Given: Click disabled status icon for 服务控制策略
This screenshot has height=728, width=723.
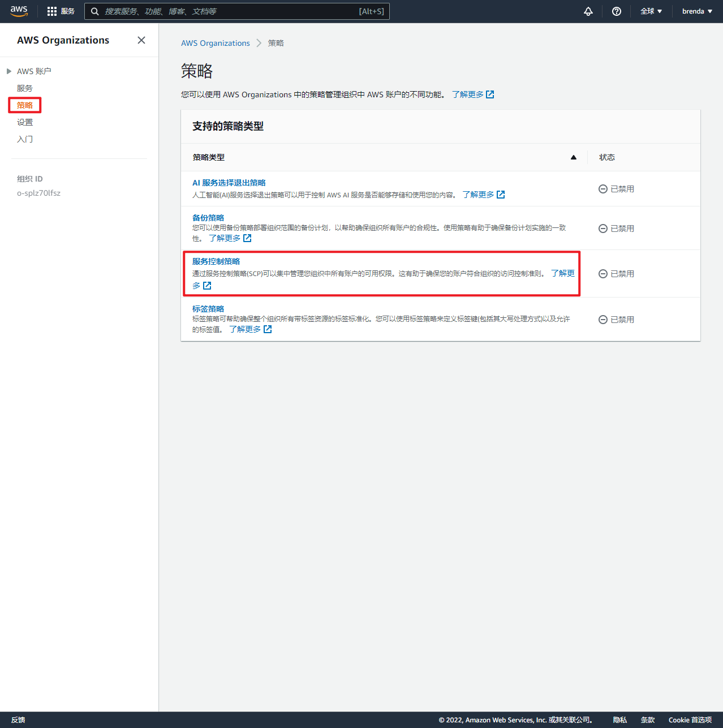Looking at the screenshot, I should (x=603, y=274).
